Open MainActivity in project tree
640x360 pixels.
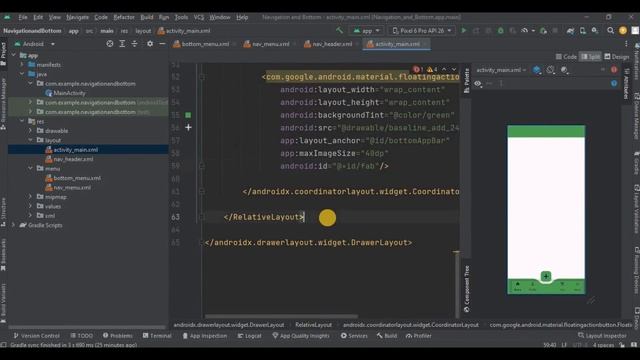pyautogui.click(x=69, y=93)
